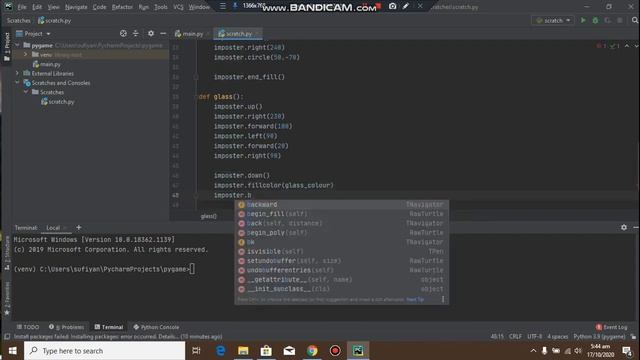The width and height of the screenshot is (640, 360).
Task: Choose begin_fill(self) completion suggestion
Action: click(x=341, y=214)
